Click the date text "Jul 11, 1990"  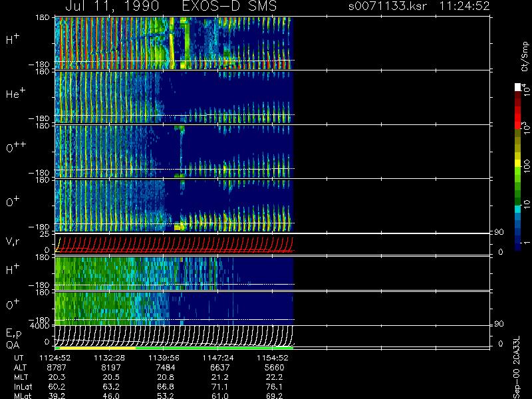[x=112, y=6]
